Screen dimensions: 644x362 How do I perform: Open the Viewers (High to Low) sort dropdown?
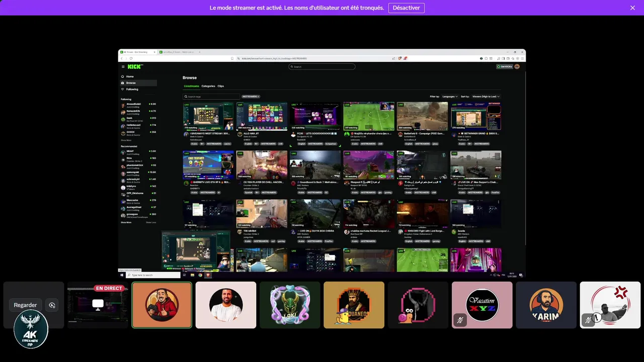tap(486, 97)
